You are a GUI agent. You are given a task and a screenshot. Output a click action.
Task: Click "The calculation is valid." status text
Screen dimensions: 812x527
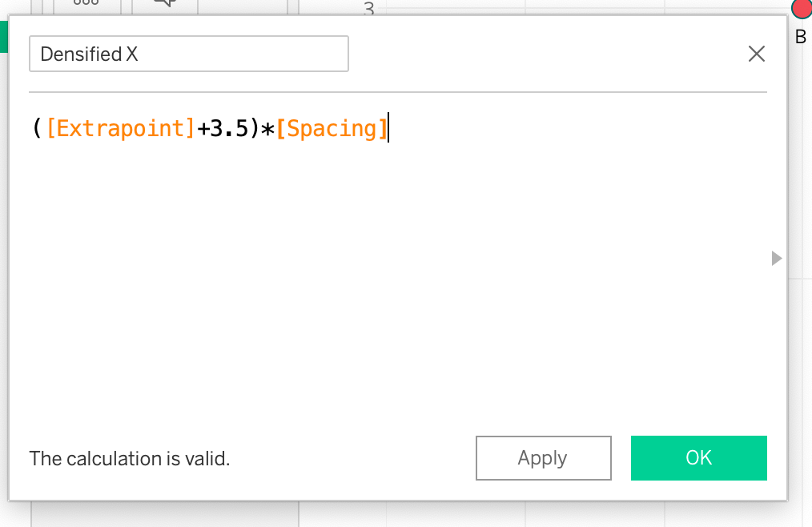click(x=130, y=459)
